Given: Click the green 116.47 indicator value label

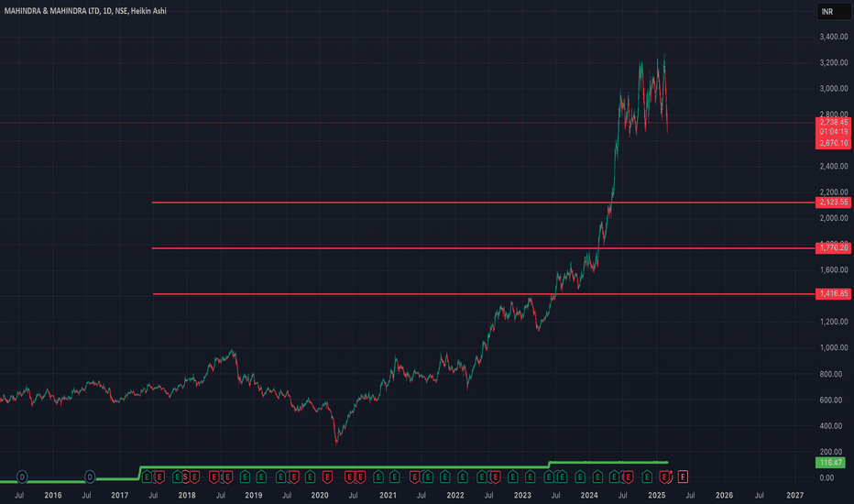Looking at the screenshot, I should 830,463.
